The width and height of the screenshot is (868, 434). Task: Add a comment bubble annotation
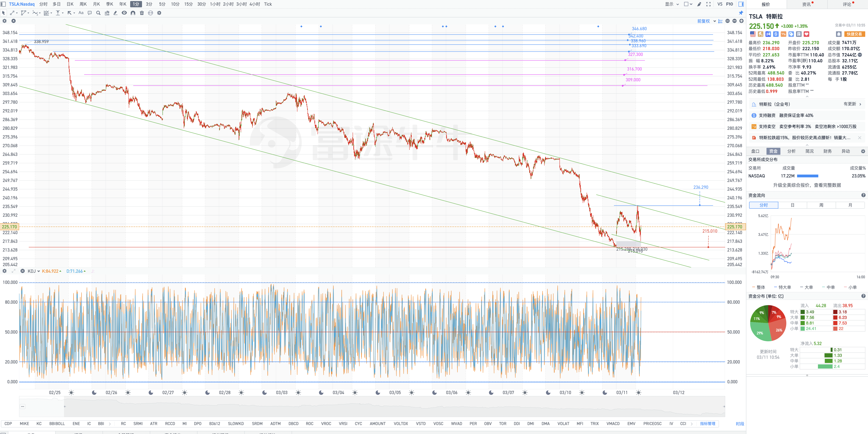pyautogui.click(x=90, y=13)
